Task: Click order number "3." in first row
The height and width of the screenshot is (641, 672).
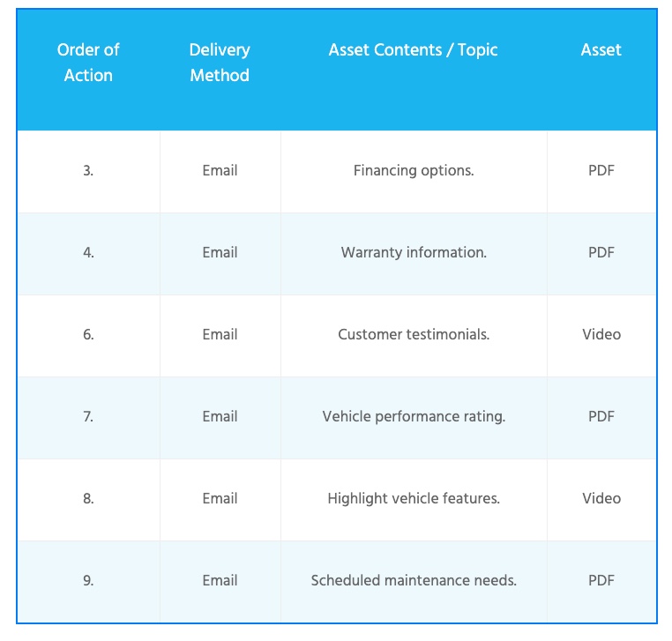Action: click(88, 170)
